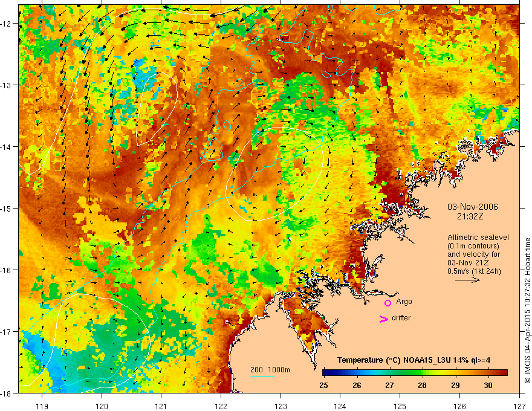Click the longitude axis label 124
The height and width of the screenshot is (411, 532).
340,406
